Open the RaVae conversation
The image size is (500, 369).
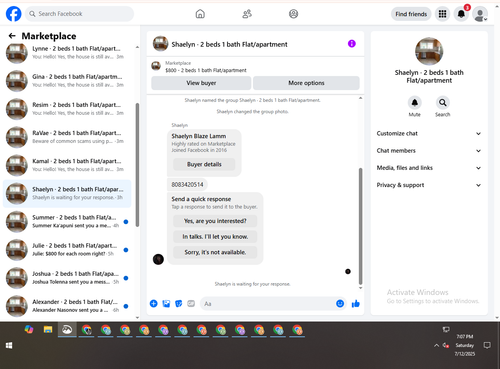67,137
